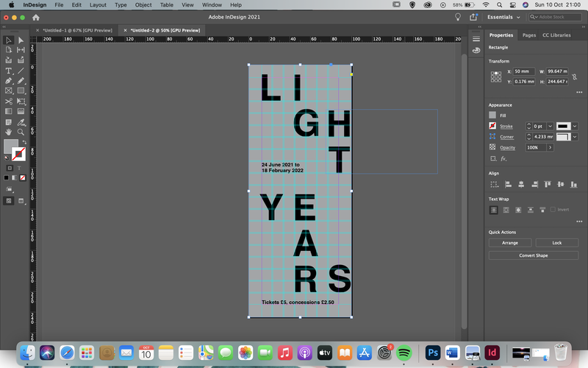The width and height of the screenshot is (588, 368).
Task: Open the Object menu
Action: [x=143, y=5]
